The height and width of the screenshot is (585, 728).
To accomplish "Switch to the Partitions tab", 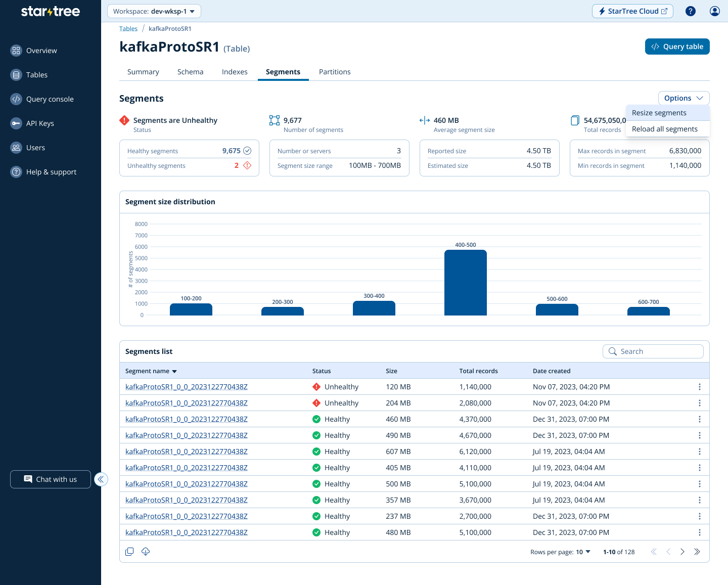I will [335, 72].
